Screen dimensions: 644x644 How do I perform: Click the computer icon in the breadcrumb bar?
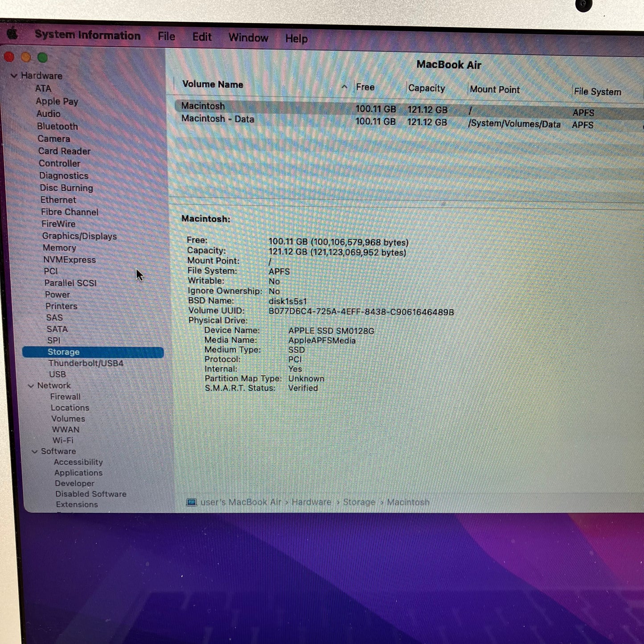(x=192, y=502)
